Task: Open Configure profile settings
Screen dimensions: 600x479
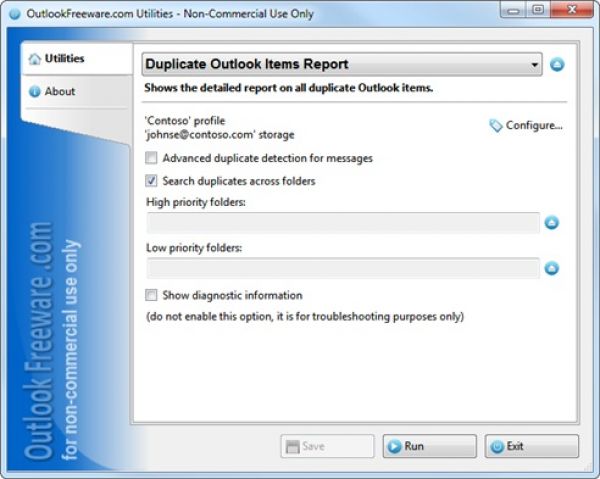Action: coord(526,125)
